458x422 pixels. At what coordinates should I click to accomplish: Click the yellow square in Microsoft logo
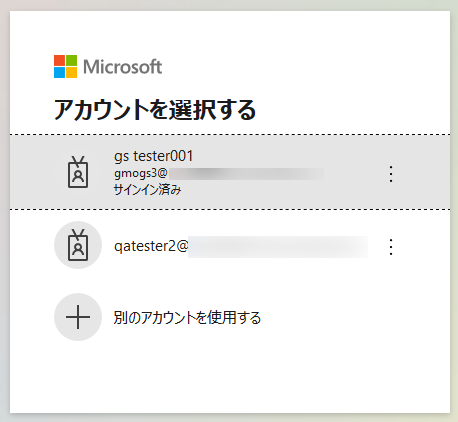(x=71, y=72)
